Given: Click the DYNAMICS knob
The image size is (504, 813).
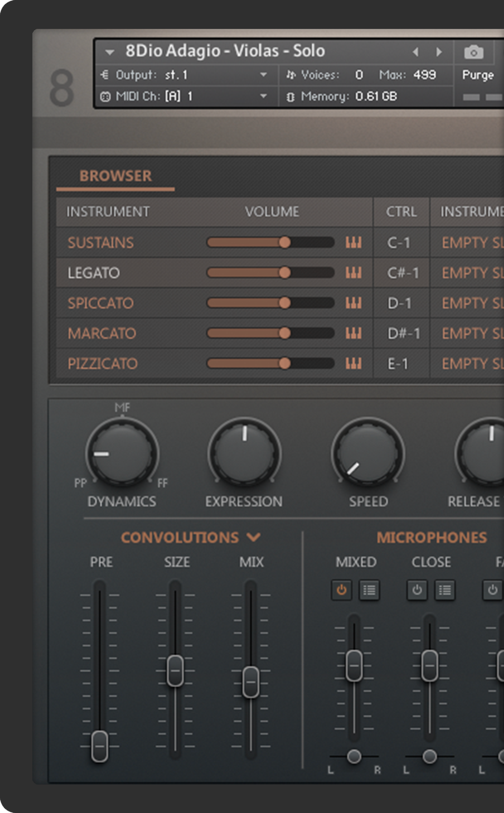Looking at the screenshot, I should pos(122,454).
